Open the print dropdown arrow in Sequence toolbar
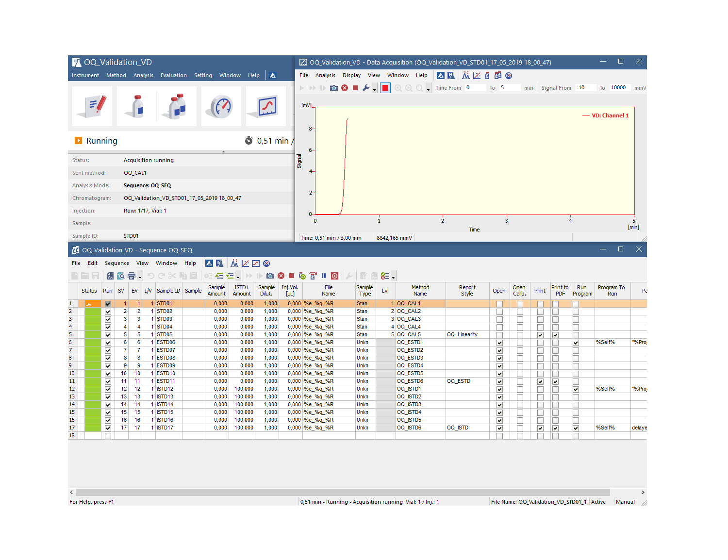Image resolution: width=728 pixels, height=560 pixels. [140, 277]
